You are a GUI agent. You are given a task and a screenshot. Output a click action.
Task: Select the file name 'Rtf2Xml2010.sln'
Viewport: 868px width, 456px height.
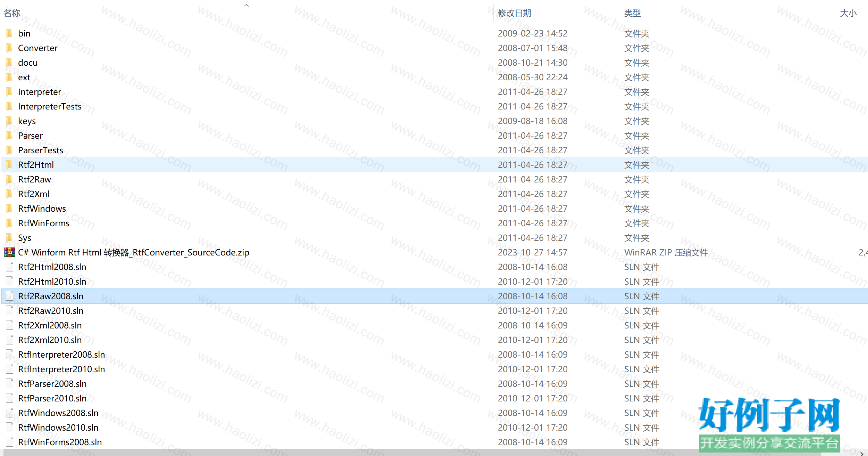click(50, 340)
